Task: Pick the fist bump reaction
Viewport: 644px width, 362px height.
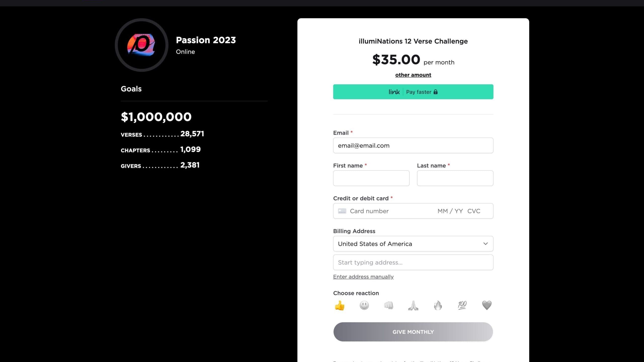Action: pos(388,305)
